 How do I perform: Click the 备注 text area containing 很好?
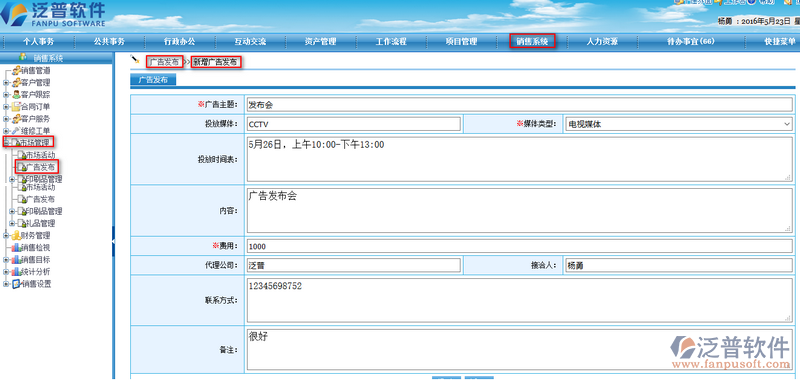[519, 349]
